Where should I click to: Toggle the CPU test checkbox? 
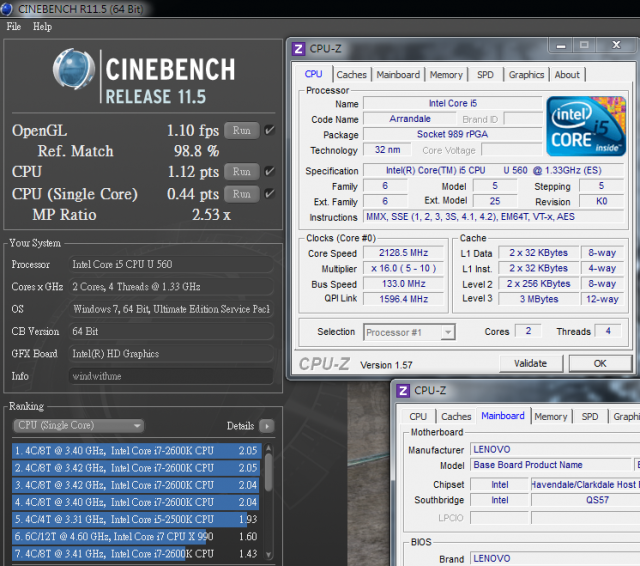pos(269,171)
